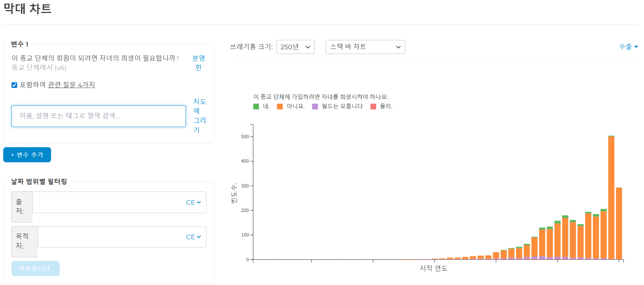Click the 지도에 그리기 link

[x=199, y=116]
